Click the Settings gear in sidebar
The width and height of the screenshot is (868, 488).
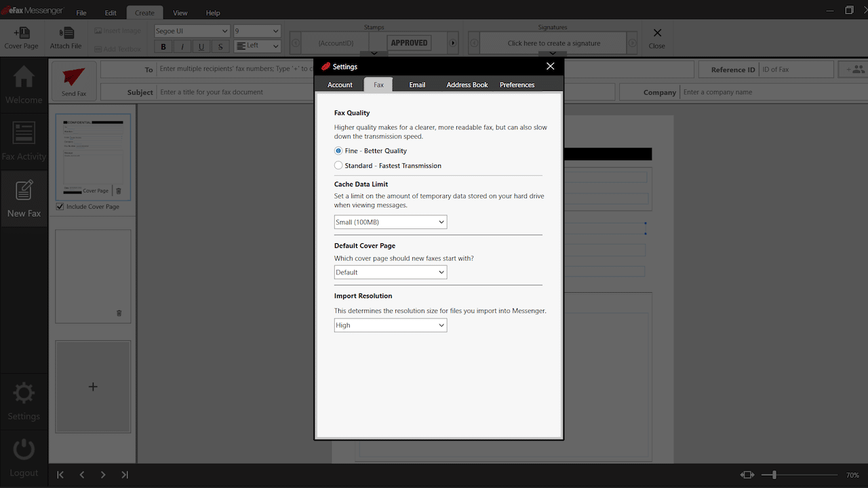tap(24, 394)
